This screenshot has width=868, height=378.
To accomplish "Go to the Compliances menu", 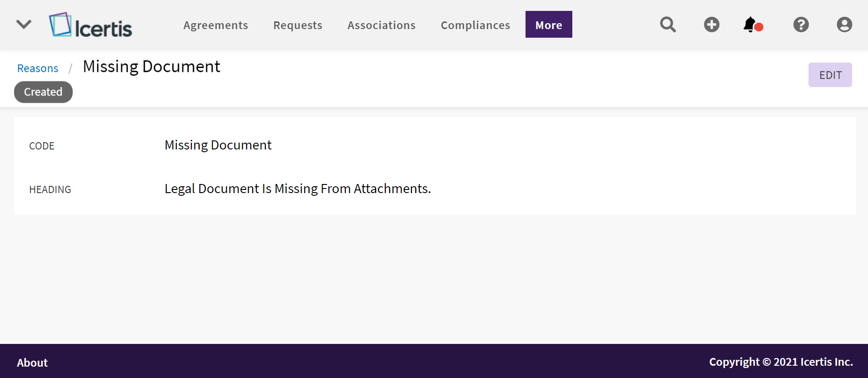I will [x=476, y=25].
